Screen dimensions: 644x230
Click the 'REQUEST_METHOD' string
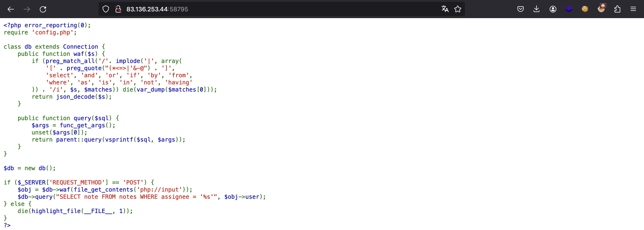coord(77,183)
